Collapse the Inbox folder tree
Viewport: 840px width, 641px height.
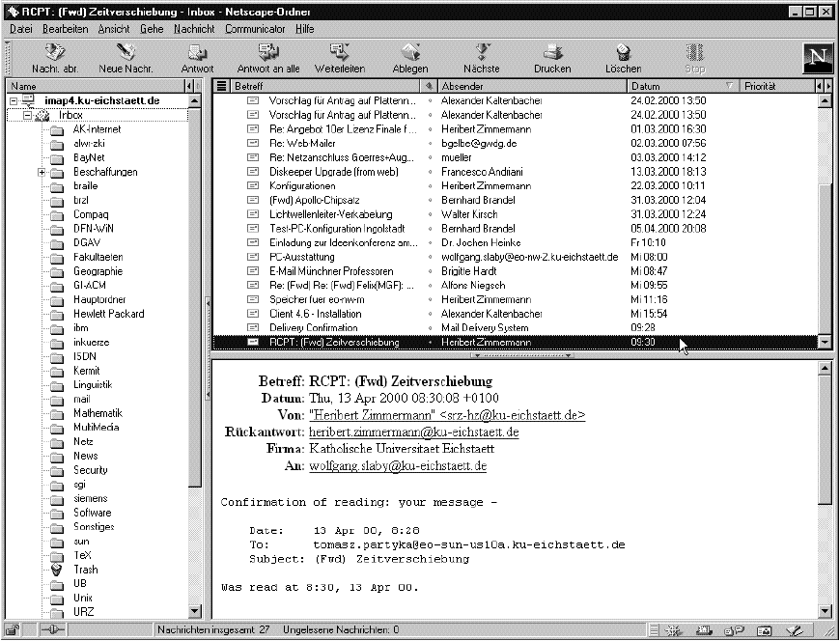(27, 115)
